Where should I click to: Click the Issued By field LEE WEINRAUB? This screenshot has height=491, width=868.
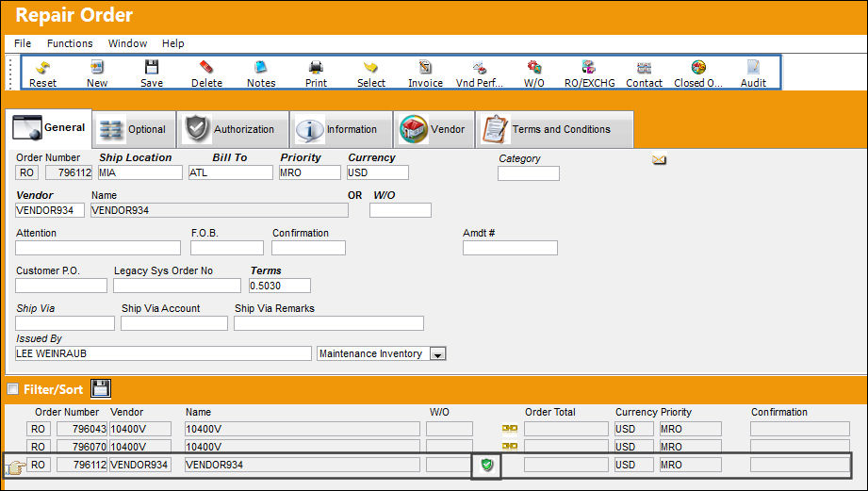tap(163, 353)
